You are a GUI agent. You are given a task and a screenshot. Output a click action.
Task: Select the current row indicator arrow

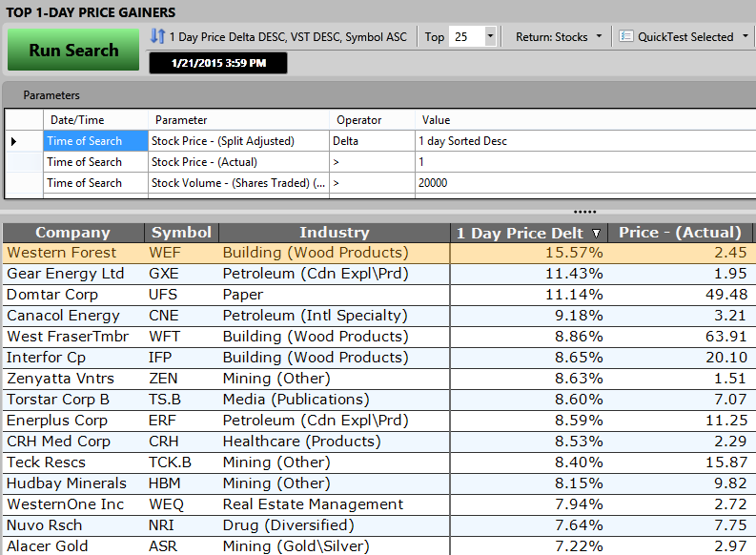(x=13, y=141)
